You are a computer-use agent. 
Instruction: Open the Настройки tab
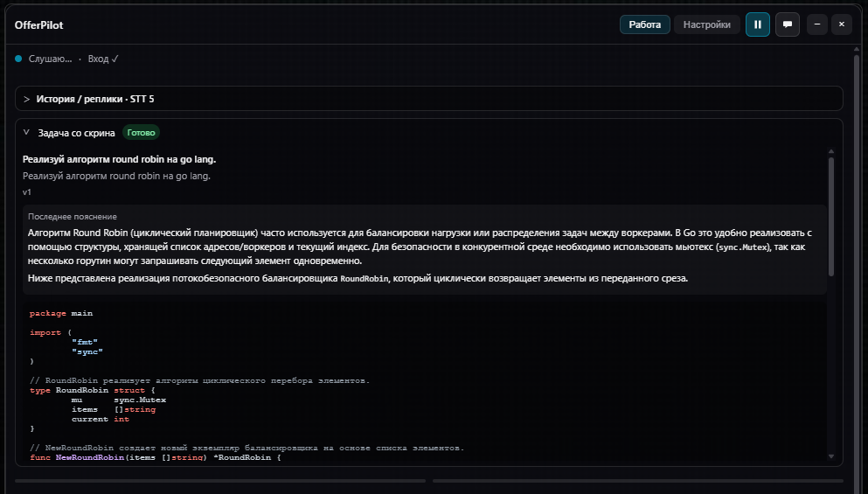706,25
